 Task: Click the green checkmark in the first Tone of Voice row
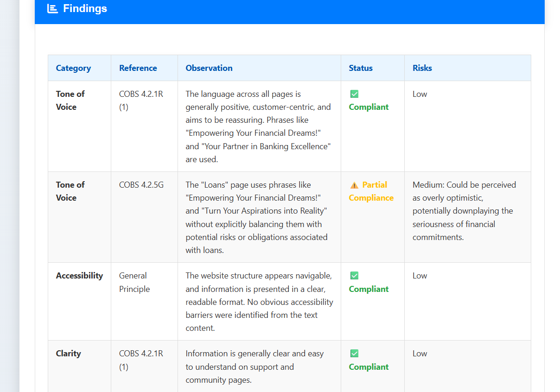coord(354,94)
